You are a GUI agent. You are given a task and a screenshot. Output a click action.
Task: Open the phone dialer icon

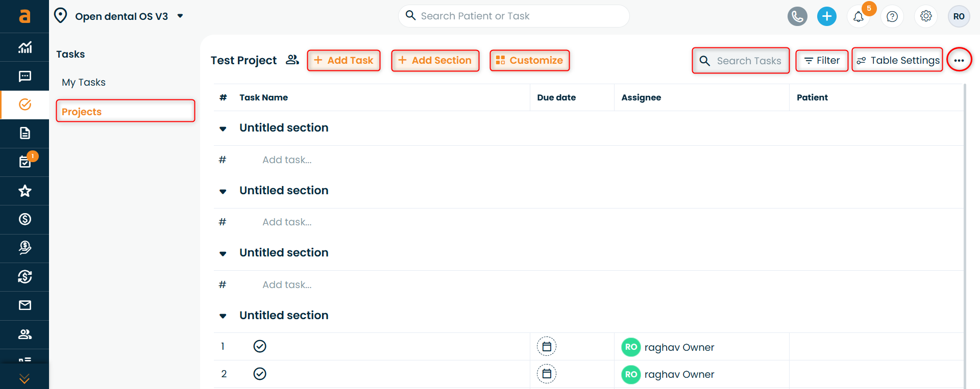click(797, 16)
